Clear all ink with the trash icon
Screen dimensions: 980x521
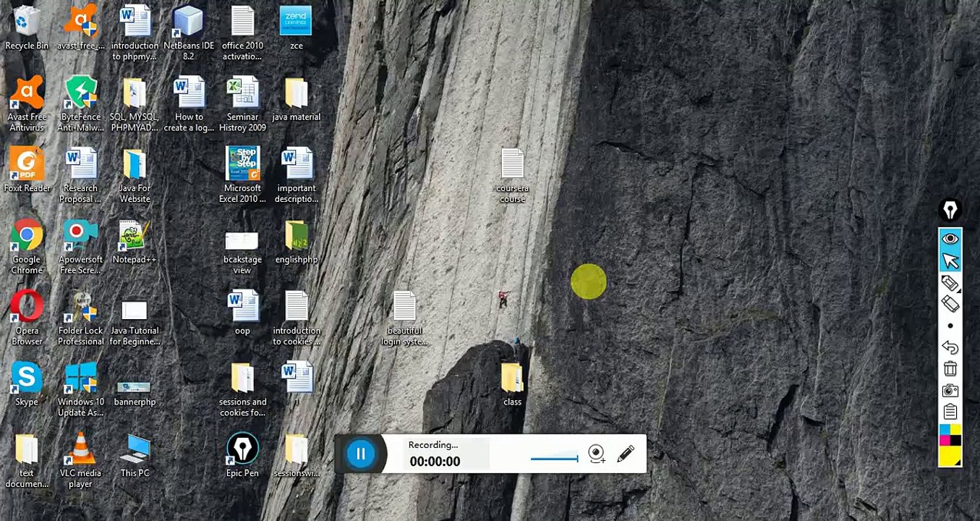tap(950, 369)
